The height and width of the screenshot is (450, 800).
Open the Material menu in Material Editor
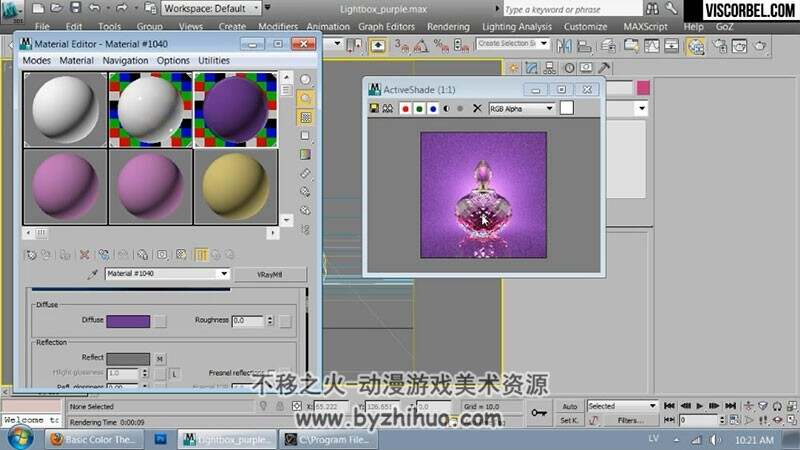coord(77,60)
